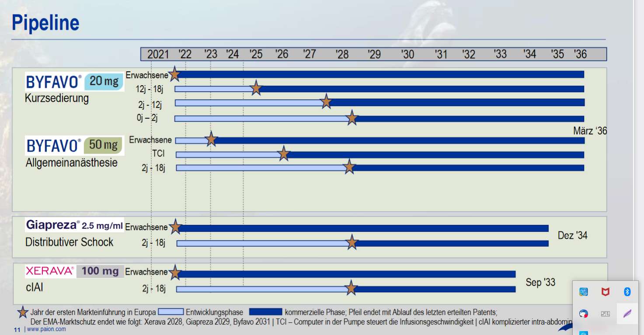Click the Dez '34 patent expiry label

573,236
